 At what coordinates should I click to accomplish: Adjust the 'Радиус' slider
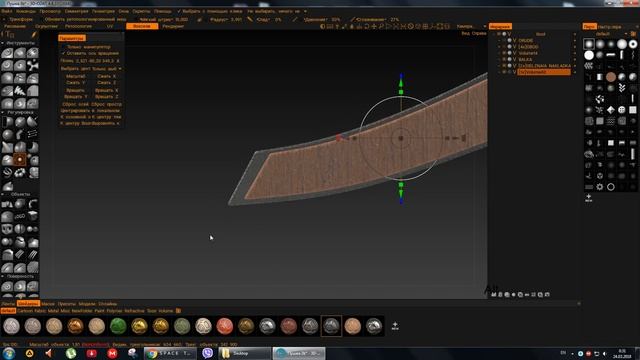[225, 19]
